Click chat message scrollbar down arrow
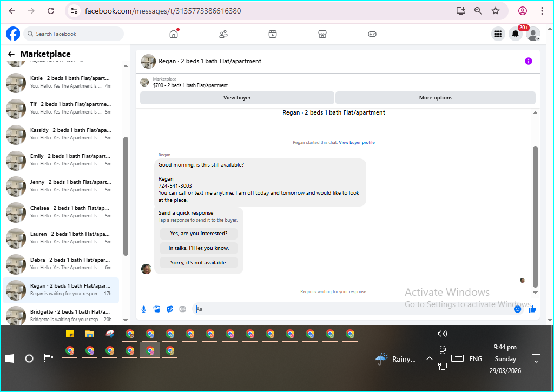 click(535, 293)
